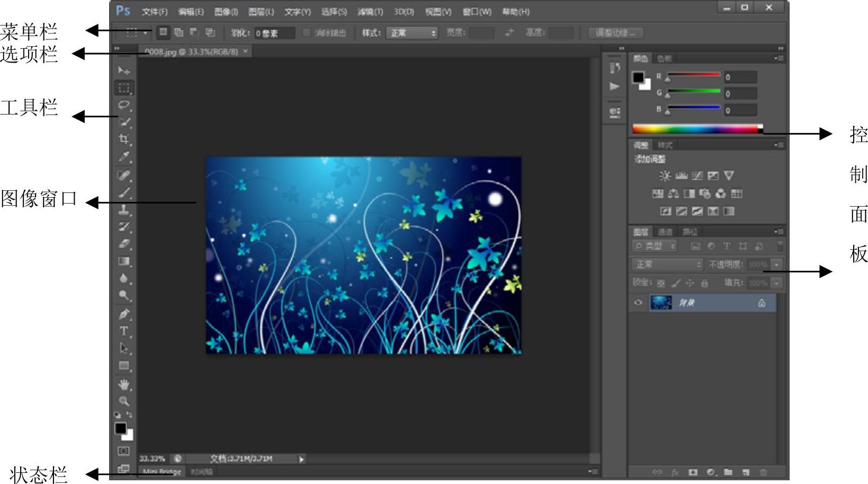
Task: Select the Crop tool
Action: coord(124,139)
